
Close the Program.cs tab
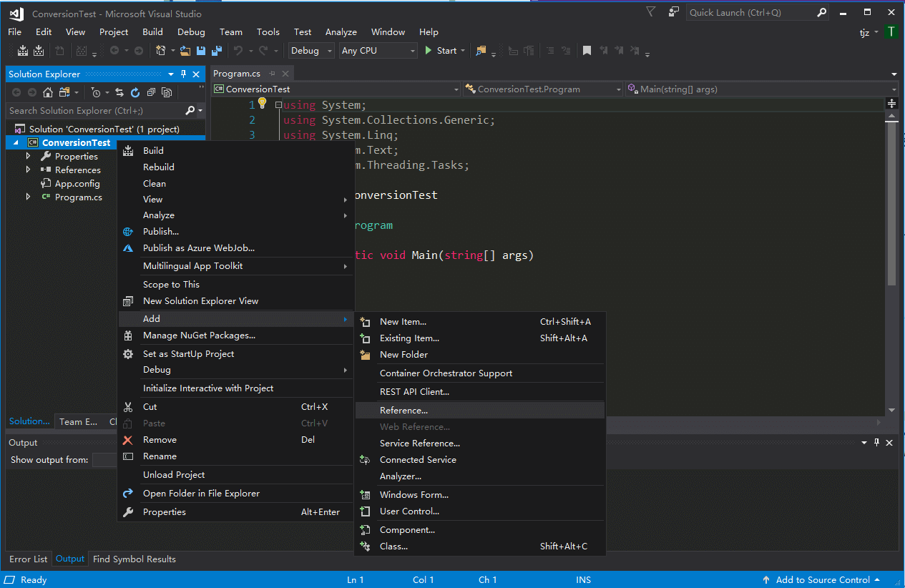[285, 74]
